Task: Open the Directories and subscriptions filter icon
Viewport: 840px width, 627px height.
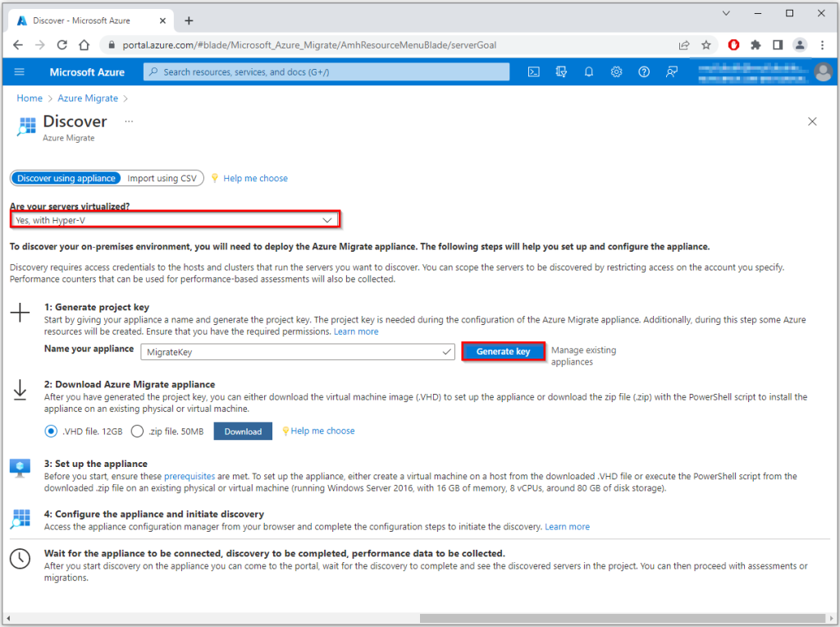Action: pyautogui.click(x=561, y=72)
